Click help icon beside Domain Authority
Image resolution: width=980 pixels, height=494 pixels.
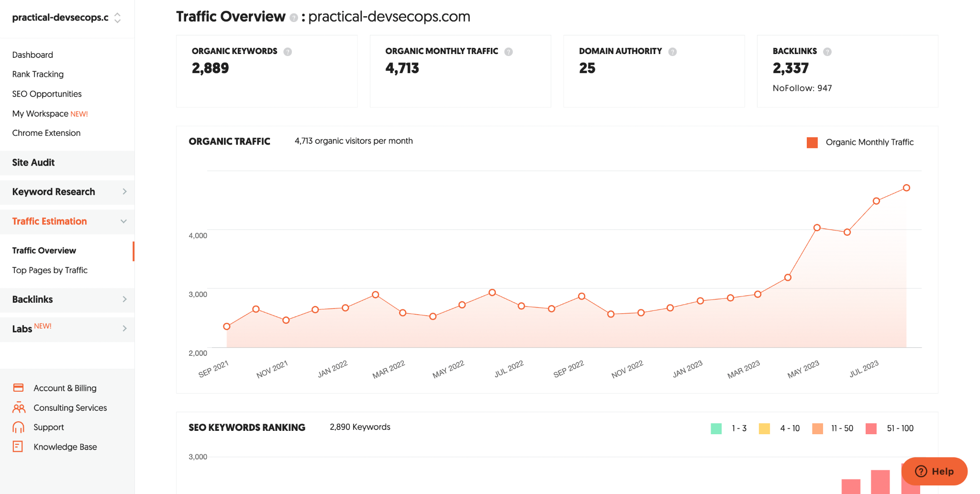672,52
